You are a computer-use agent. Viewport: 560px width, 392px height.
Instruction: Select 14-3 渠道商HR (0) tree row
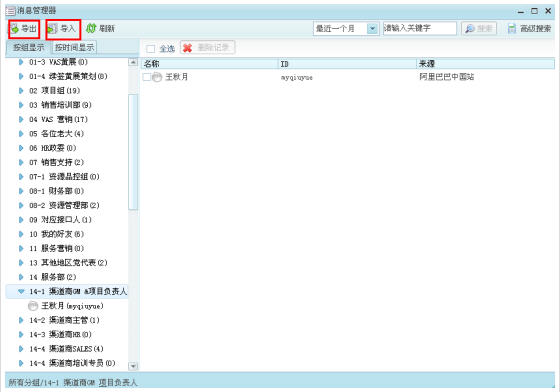point(60,335)
